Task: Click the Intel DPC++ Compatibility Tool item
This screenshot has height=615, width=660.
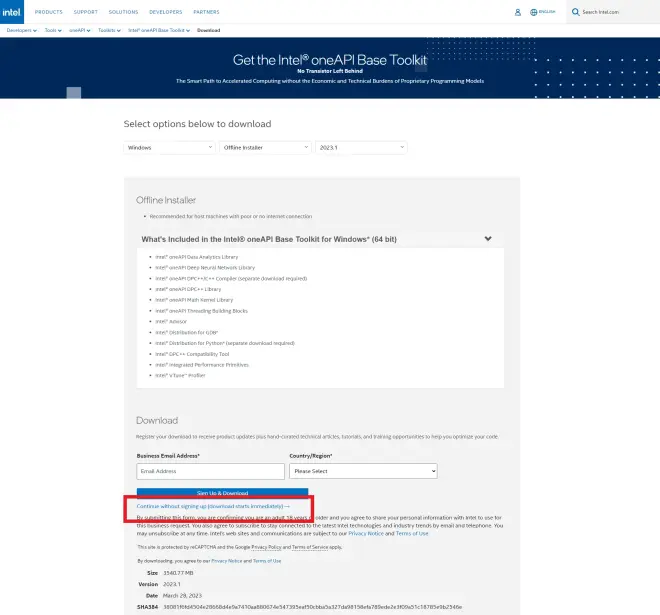Action: (x=192, y=354)
